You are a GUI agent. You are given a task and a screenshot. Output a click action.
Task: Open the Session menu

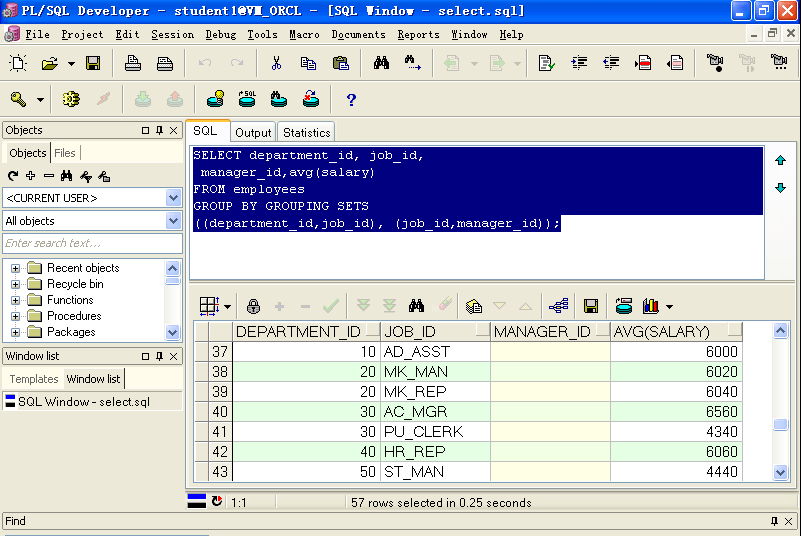(172, 34)
